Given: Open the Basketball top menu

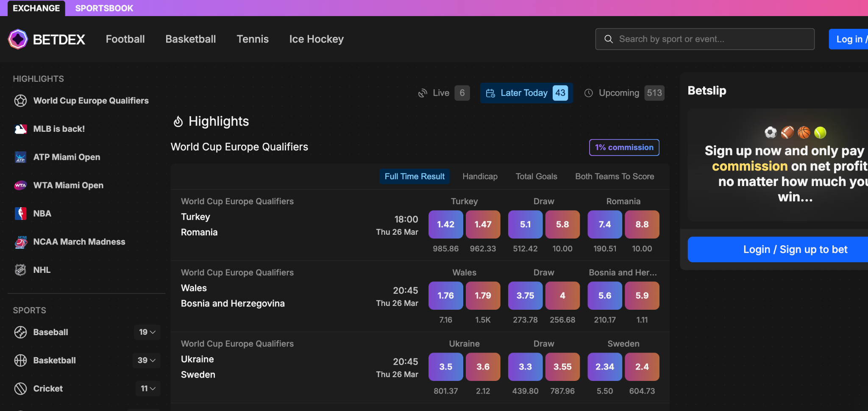Looking at the screenshot, I should coord(191,39).
